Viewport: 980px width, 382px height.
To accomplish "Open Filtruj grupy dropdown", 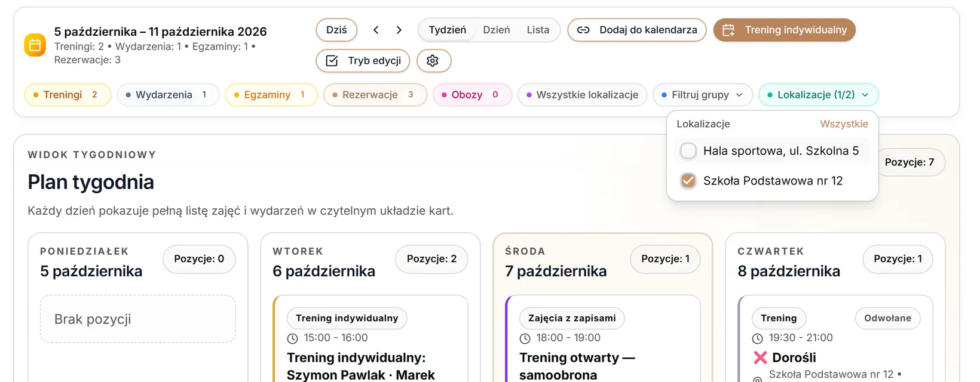I will click(703, 95).
